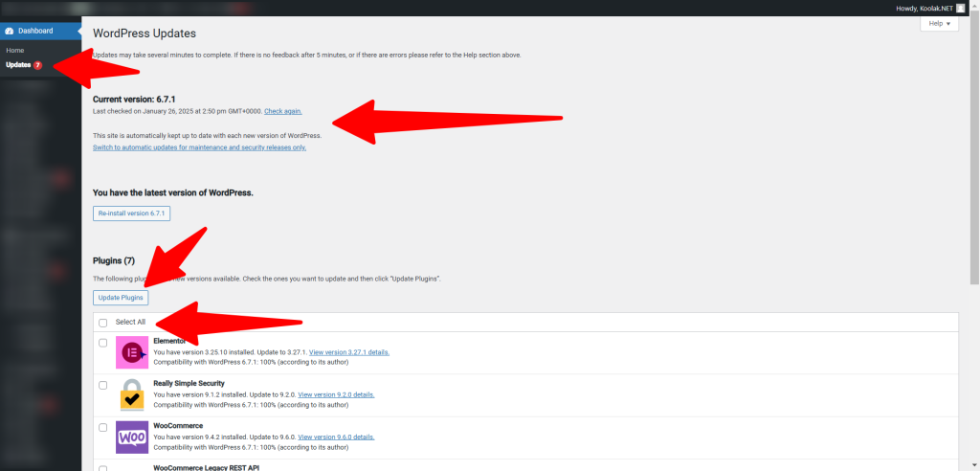The width and height of the screenshot is (980, 471).
Task: Expand the Help dropdown
Action: click(940, 24)
